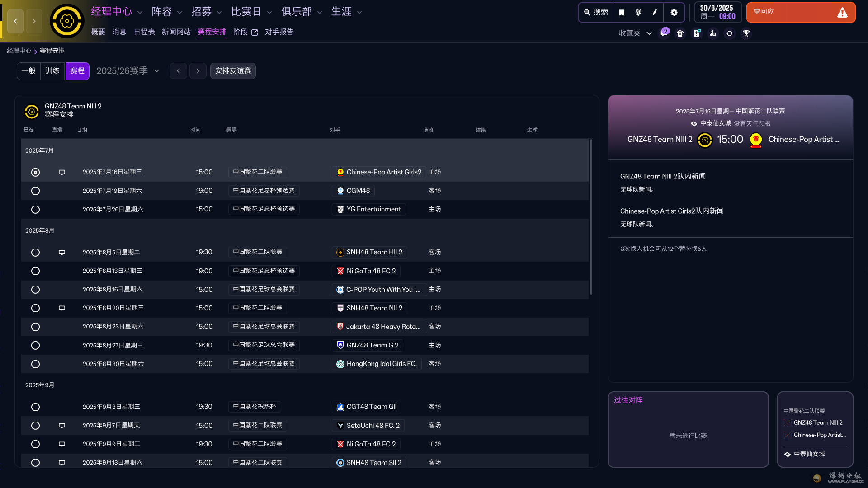Click the refresh arrows shortcut icon
The height and width of the screenshot is (488, 868).
tap(729, 33)
